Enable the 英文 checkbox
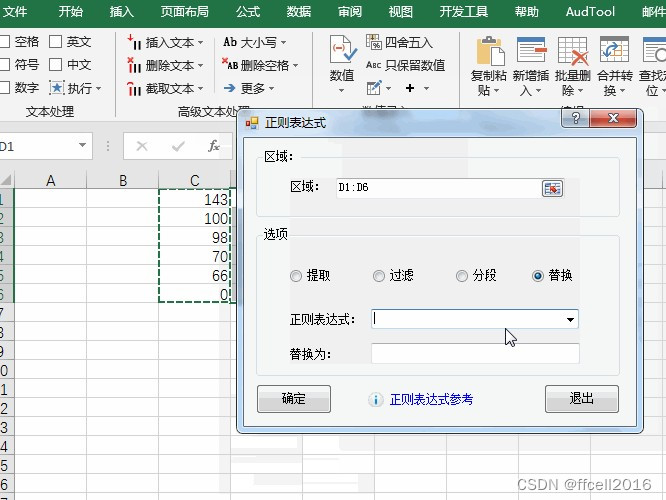 pos(55,42)
